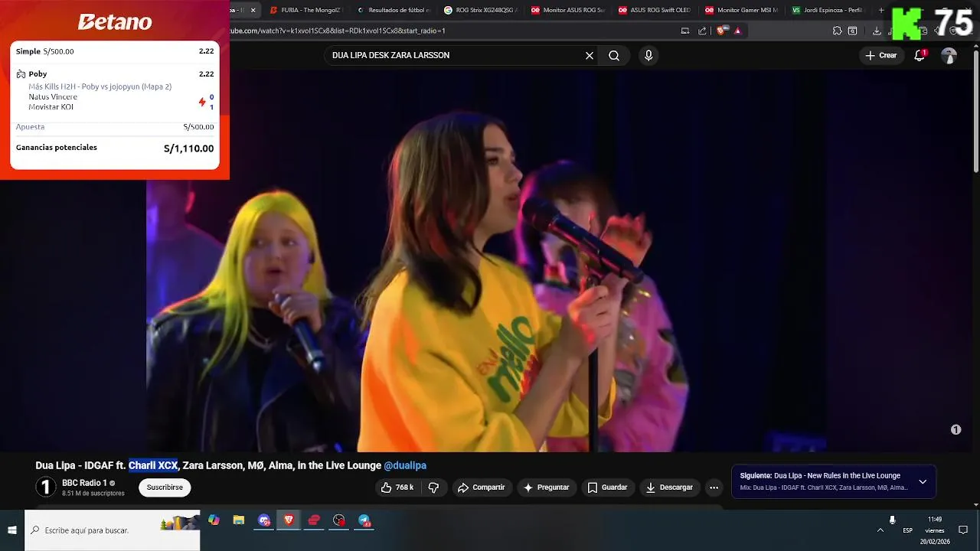Clear the YouTube search box with the X

[x=590, y=55]
